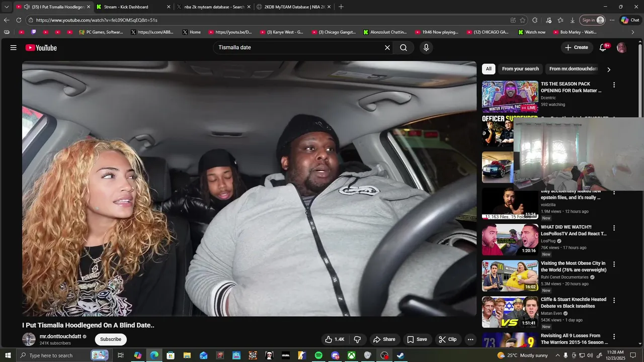Image resolution: width=644 pixels, height=362 pixels.
Task: Start voice search with the microphone
Action: coord(426,48)
